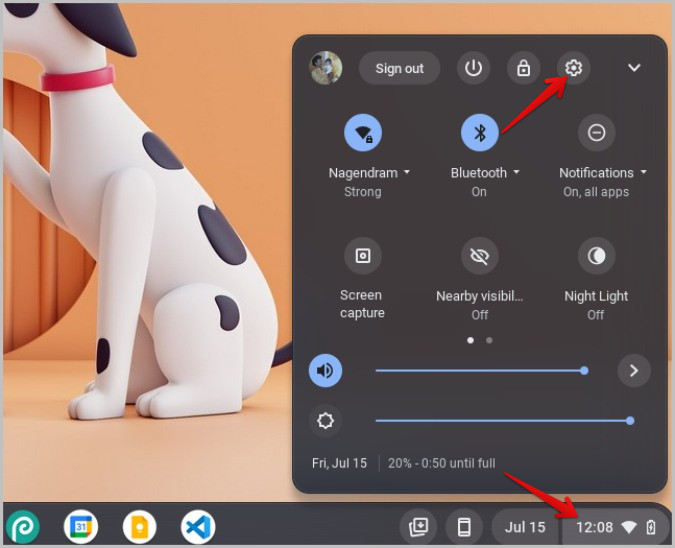The image size is (675, 548).
Task: Click the brightness sun icon
Action: (325, 421)
